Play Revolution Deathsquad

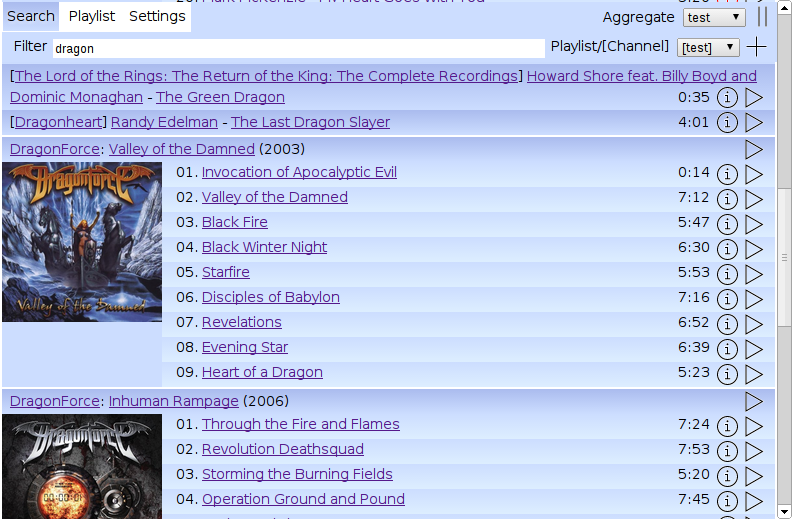click(754, 451)
